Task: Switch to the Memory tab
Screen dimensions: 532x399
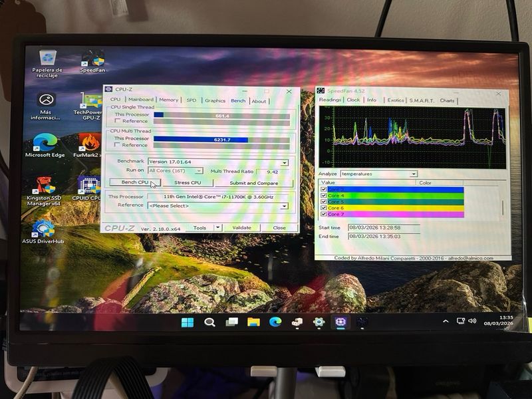Action: (169, 100)
